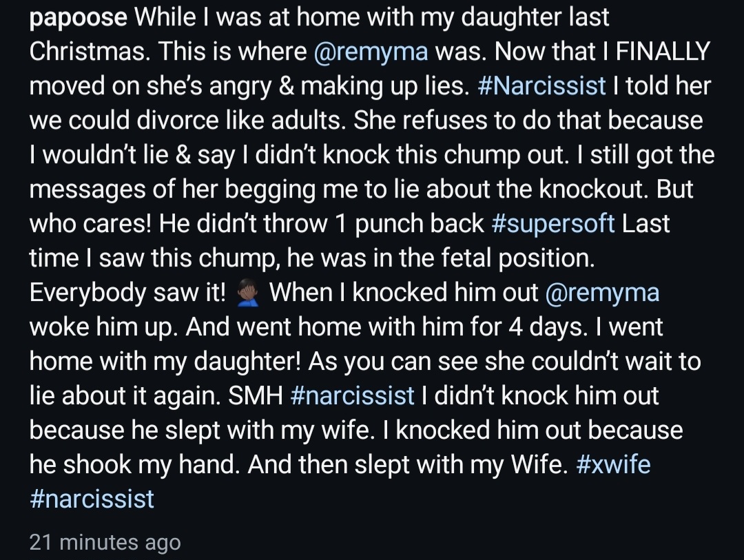This screenshot has height=560, width=744.
Task: Open the @remyma mention after "knocked him out"
Action: (602, 293)
